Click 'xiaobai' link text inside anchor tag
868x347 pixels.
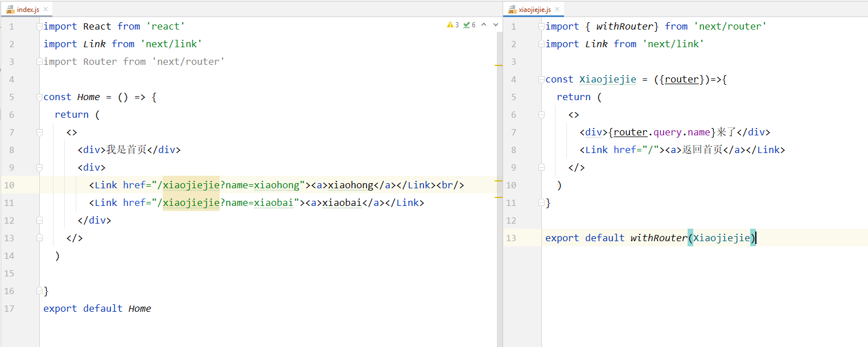pyautogui.click(x=342, y=203)
